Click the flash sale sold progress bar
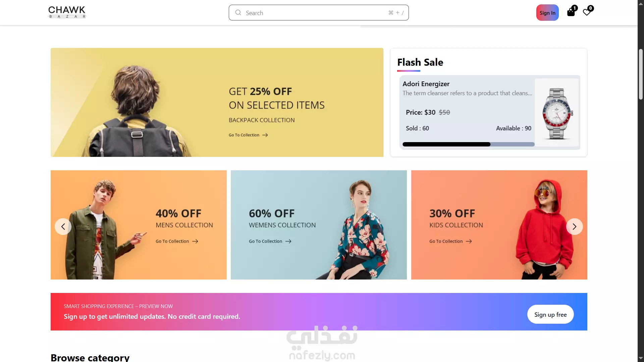 pos(468,144)
